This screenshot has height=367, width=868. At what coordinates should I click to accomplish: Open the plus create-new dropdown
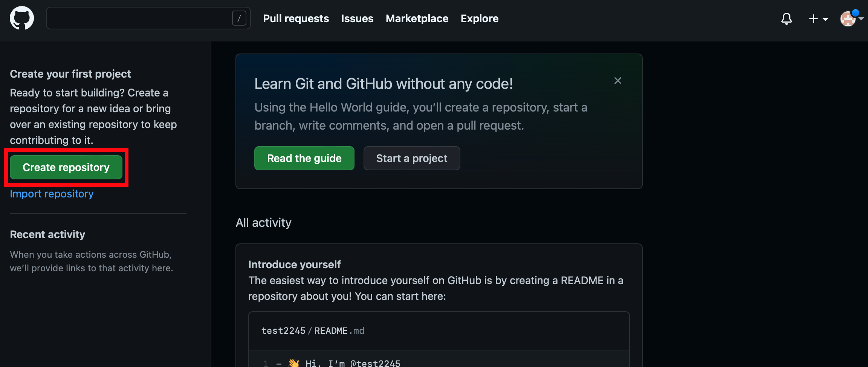click(x=819, y=18)
